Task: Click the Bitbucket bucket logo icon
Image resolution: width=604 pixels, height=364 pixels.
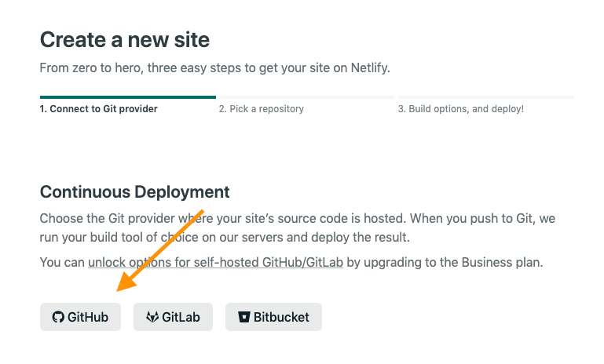Action: pyautogui.click(x=244, y=318)
